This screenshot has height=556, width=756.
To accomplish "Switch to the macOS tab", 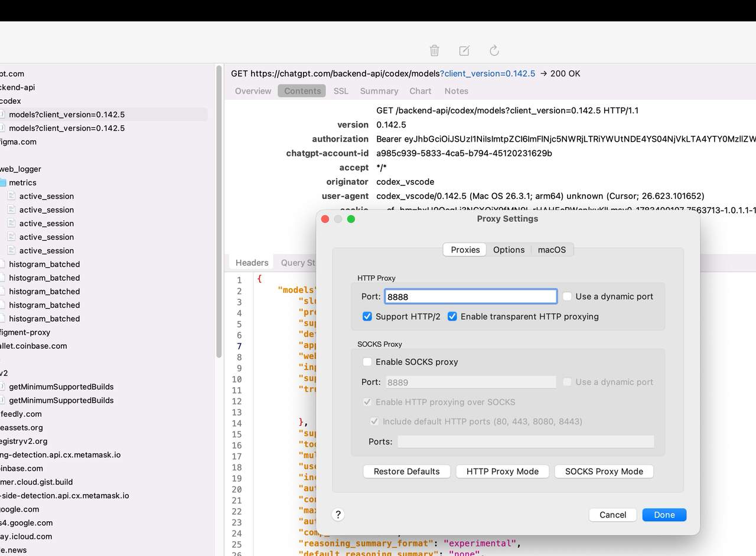I will tap(552, 250).
